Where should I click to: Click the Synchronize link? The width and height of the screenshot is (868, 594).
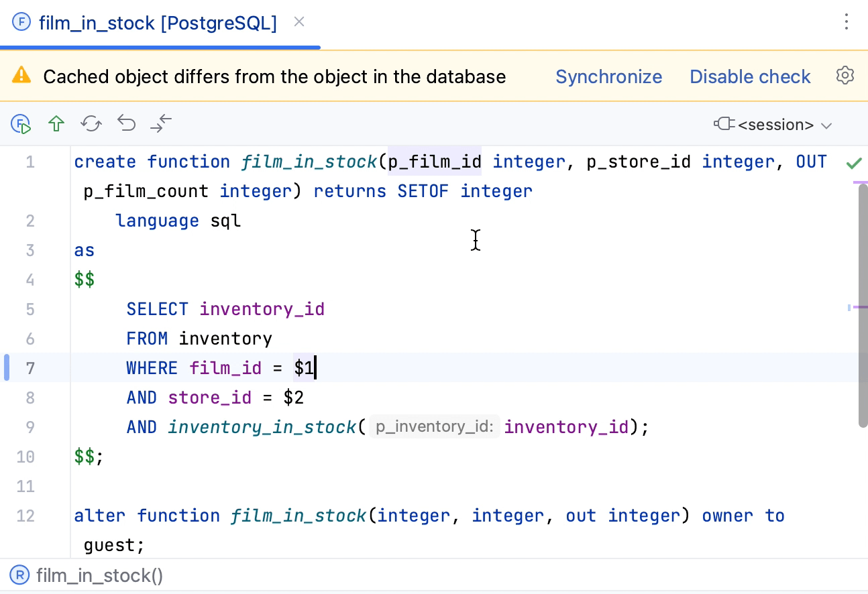pyautogui.click(x=608, y=76)
